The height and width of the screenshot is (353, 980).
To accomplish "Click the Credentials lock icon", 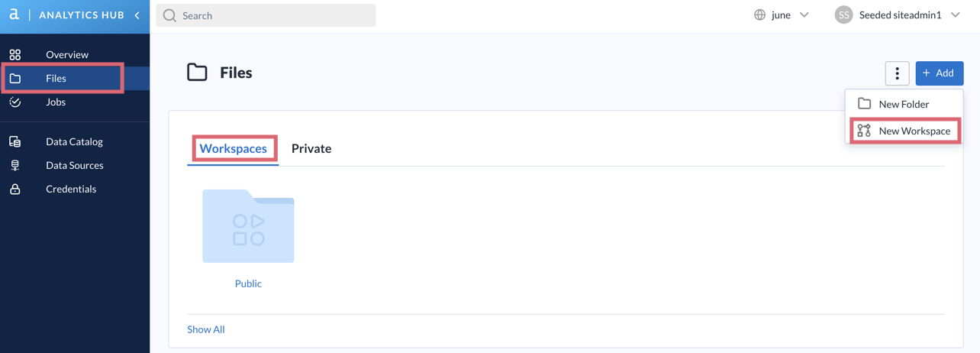I will 15,189.
